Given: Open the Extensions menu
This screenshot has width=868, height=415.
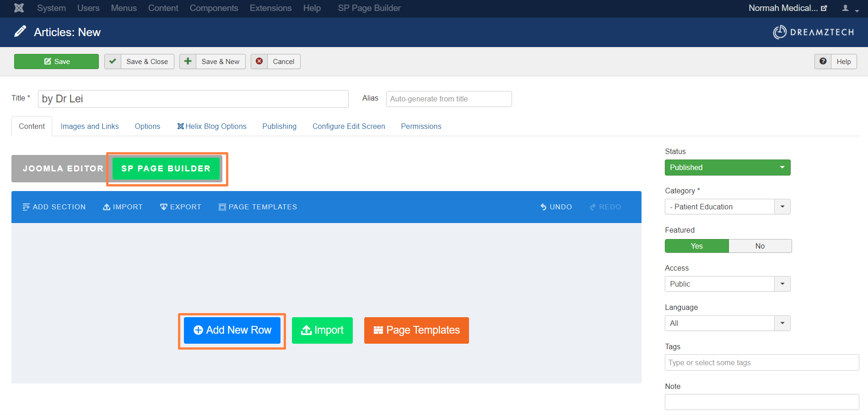Looking at the screenshot, I should pos(270,8).
